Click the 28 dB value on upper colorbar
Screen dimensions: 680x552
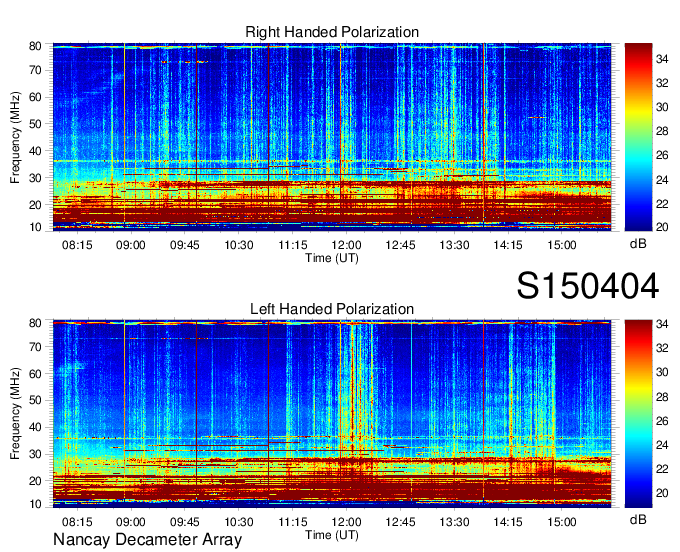(662, 131)
